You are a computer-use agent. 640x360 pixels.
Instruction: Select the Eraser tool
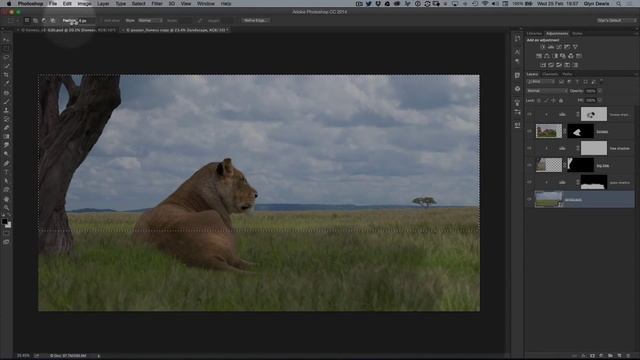(6, 128)
